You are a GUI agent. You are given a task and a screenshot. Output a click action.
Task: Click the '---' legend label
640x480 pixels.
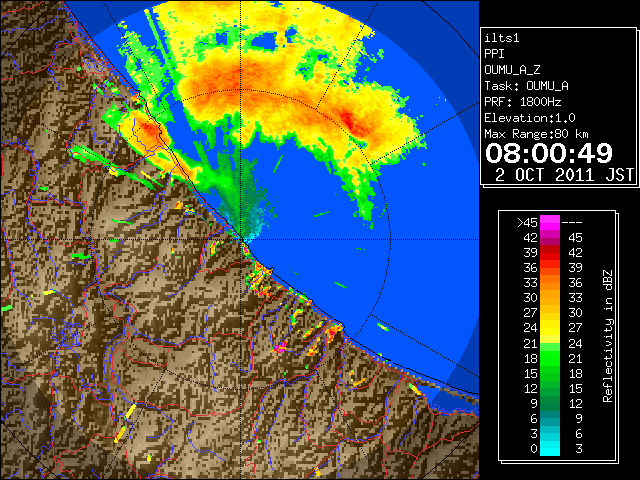(x=572, y=222)
